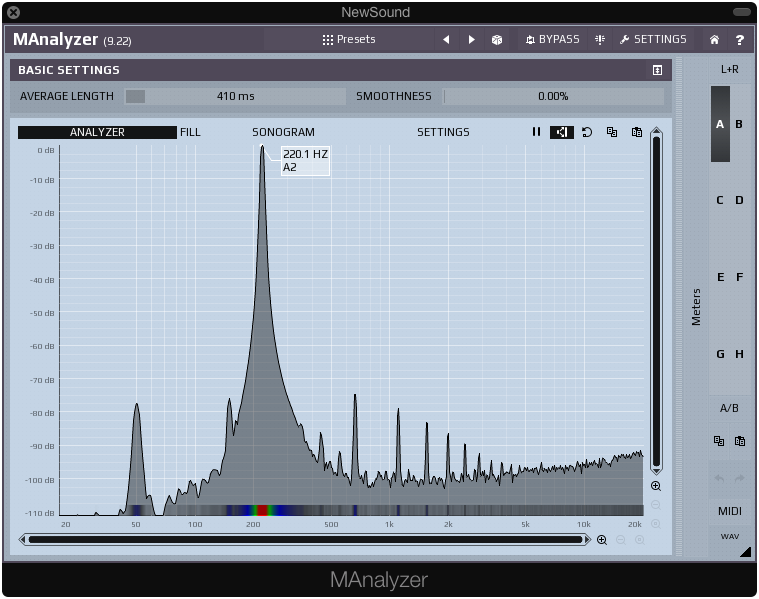Toggle the BYPASS button
Screen dimensions: 759x599
[x=552, y=39]
